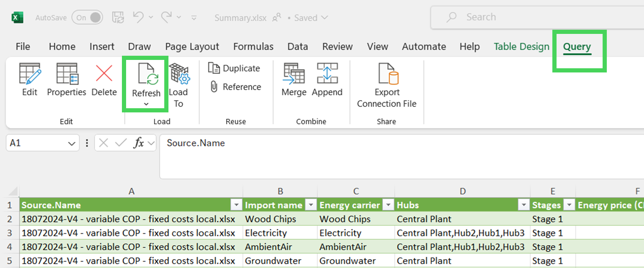Duplicate the query

pos(234,68)
